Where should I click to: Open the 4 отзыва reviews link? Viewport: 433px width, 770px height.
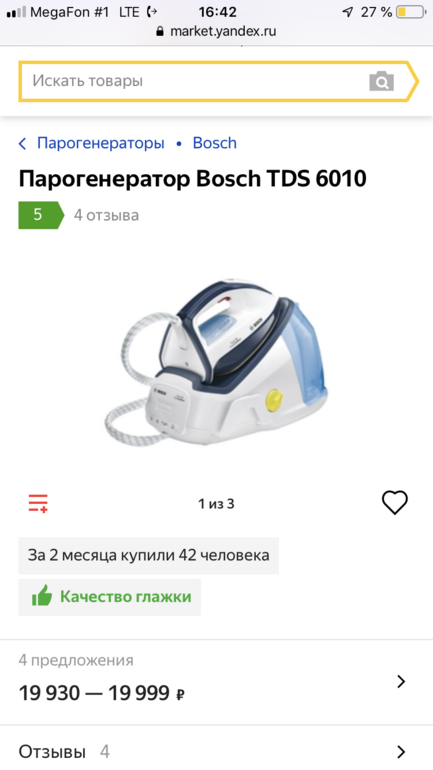(107, 215)
